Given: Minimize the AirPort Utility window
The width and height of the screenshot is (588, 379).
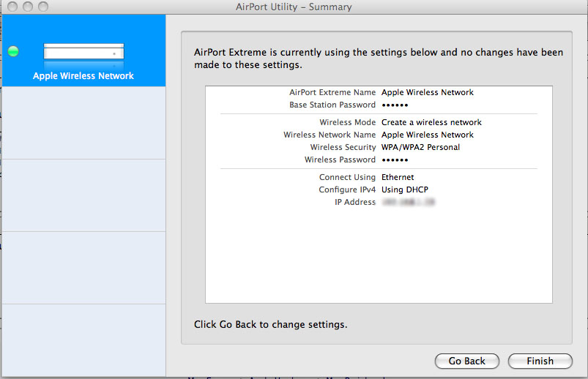Looking at the screenshot, I should (28, 7).
